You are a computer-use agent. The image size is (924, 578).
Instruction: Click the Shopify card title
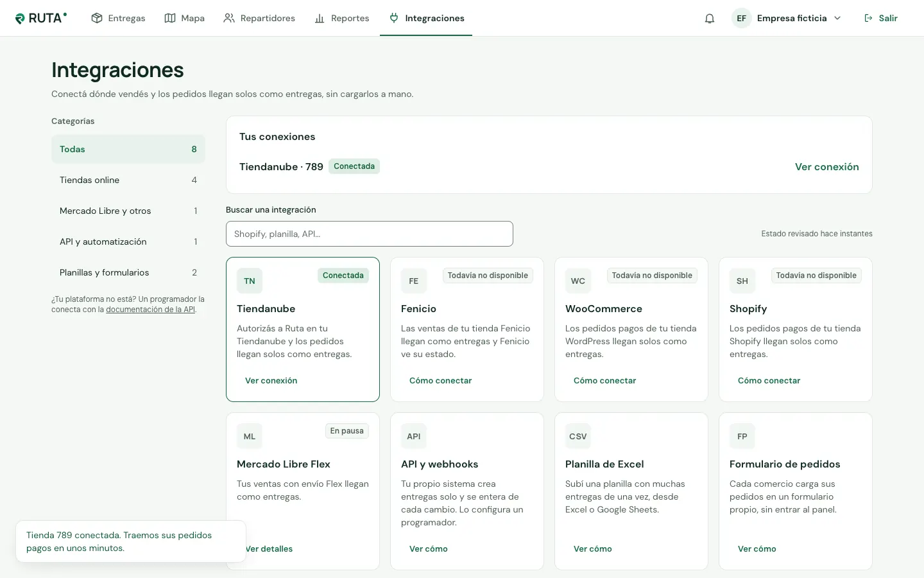coord(748,309)
